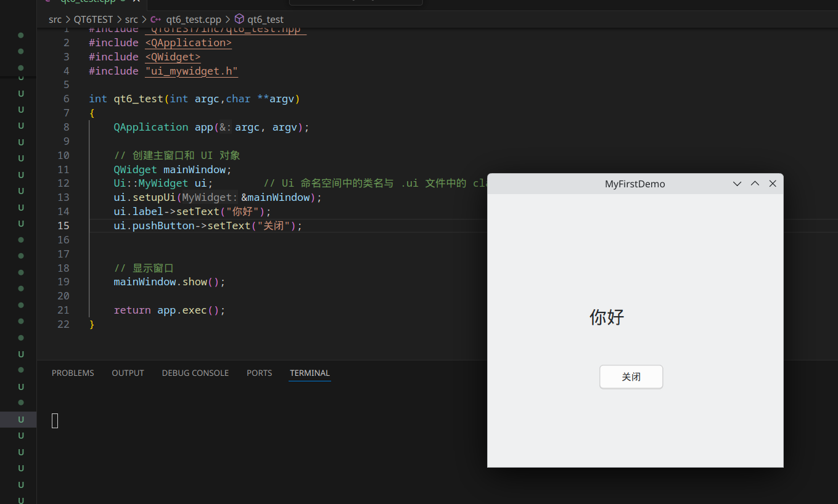
Task: Open the QT6TEST breadcrumb folder dropdown
Action: [94, 20]
